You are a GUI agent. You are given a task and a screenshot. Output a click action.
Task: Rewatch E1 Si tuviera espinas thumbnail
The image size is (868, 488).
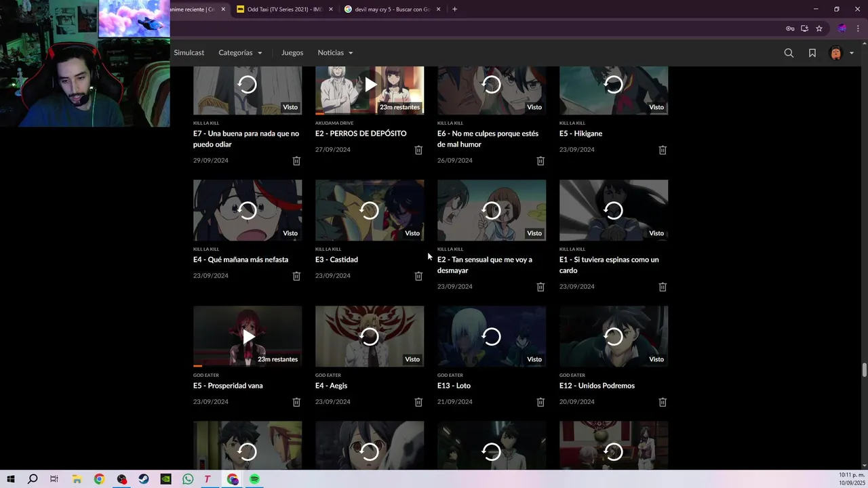click(x=614, y=210)
